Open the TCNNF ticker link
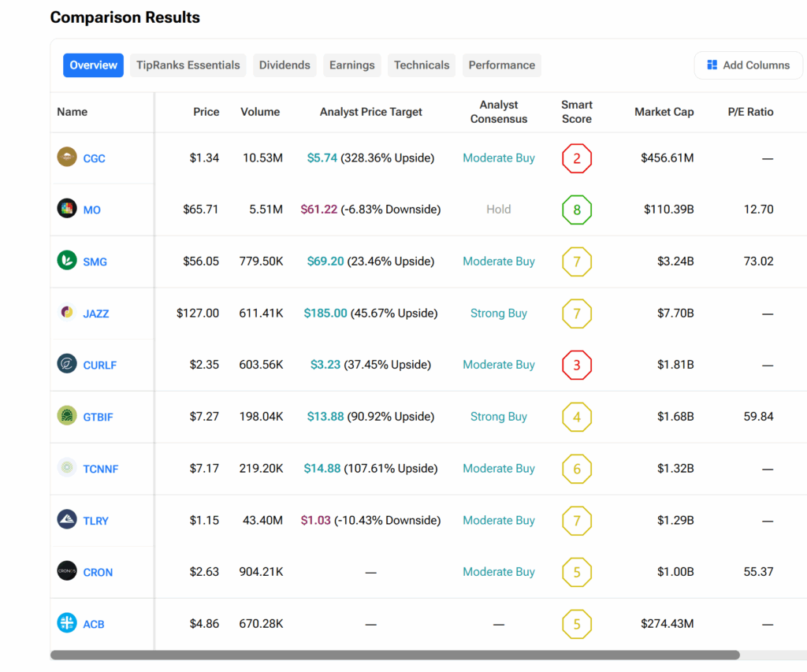This screenshot has height=672, width=807. point(101,469)
